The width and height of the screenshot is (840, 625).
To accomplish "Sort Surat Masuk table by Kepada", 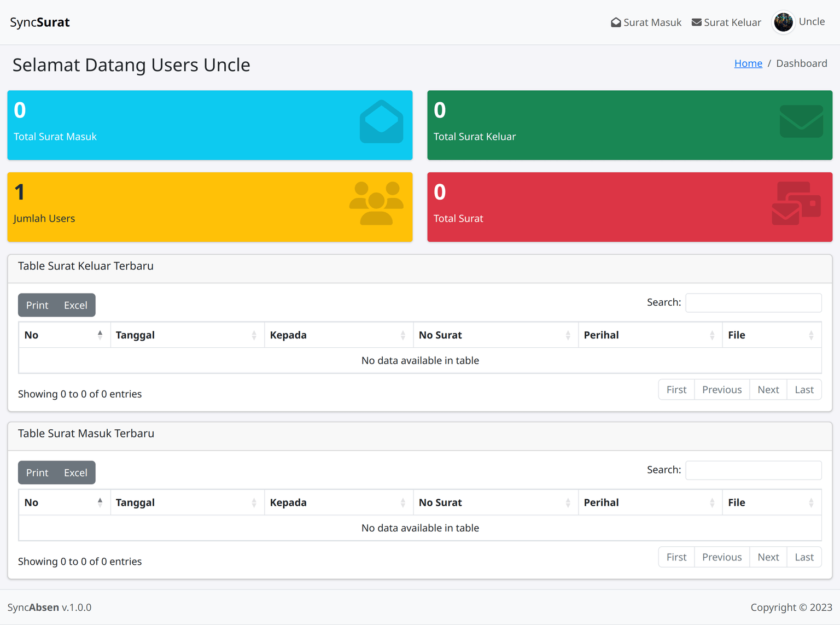I will click(338, 503).
